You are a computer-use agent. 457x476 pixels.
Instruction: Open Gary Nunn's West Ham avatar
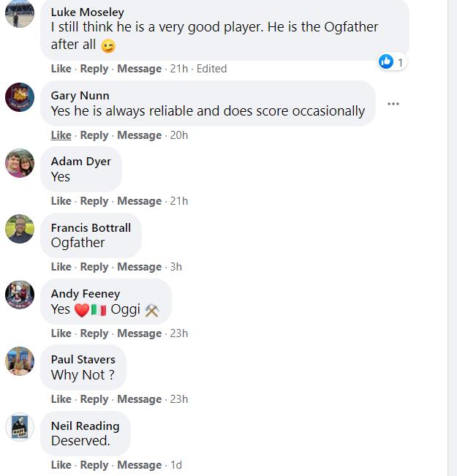[20, 97]
